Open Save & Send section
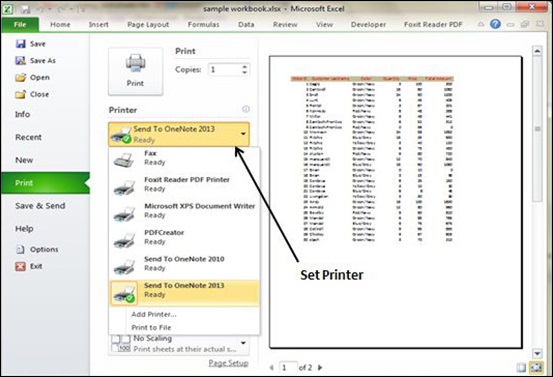This screenshot has height=377, width=553. click(40, 206)
